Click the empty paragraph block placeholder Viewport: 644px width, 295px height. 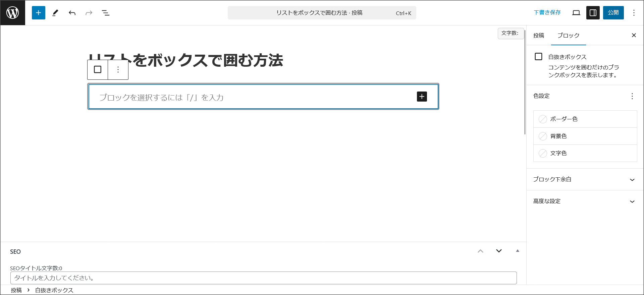tap(161, 98)
